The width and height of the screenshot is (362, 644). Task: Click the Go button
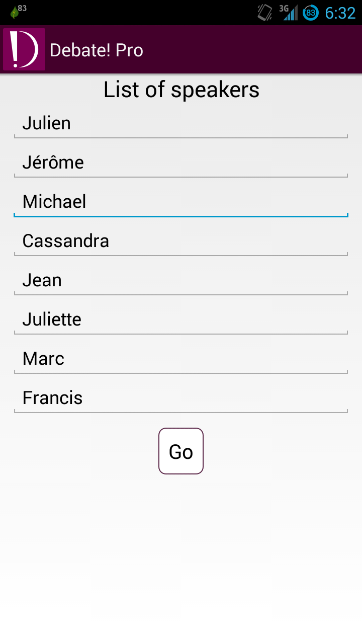pos(181,451)
